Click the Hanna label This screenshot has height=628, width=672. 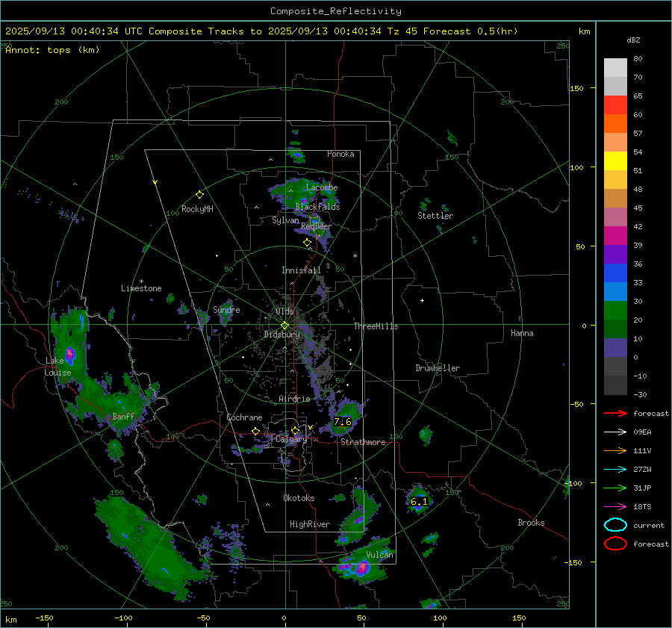pos(522,333)
